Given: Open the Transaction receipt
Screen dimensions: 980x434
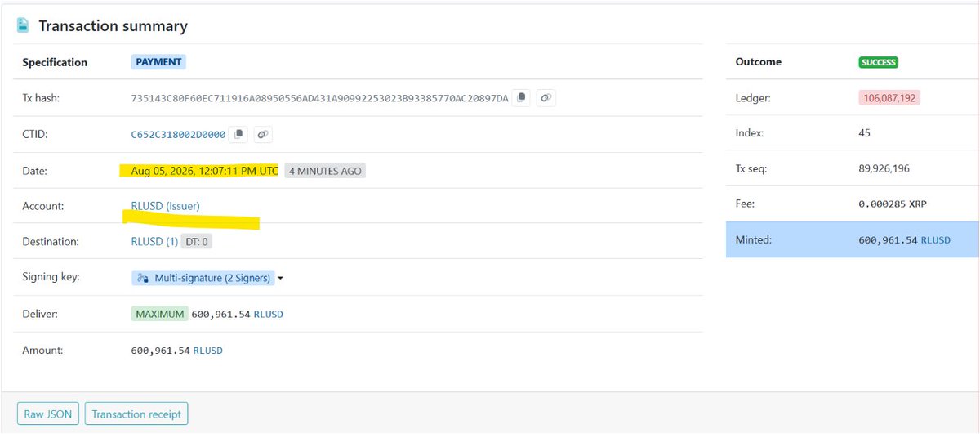Looking at the screenshot, I should (136, 414).
